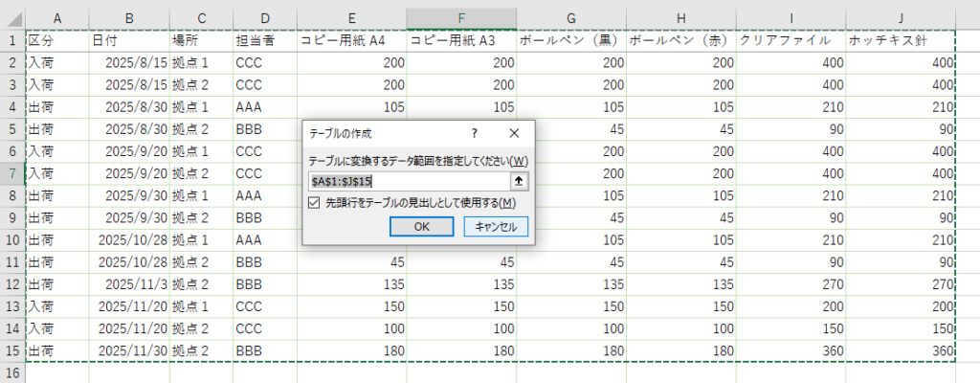Click the date cell 2025/11/30
Viewport: 980px width, 383px height.
129,350
